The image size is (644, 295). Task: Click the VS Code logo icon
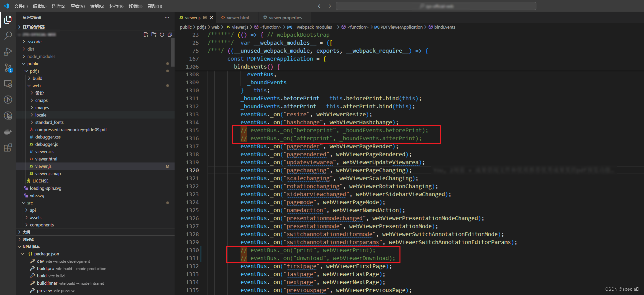pos(6,6)
